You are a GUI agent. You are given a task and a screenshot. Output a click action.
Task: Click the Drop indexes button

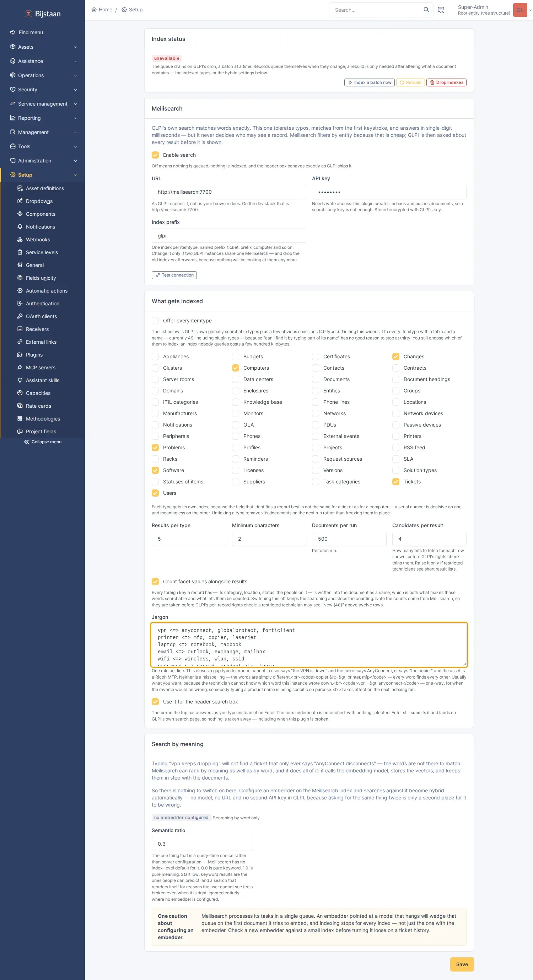click(446, 82)
